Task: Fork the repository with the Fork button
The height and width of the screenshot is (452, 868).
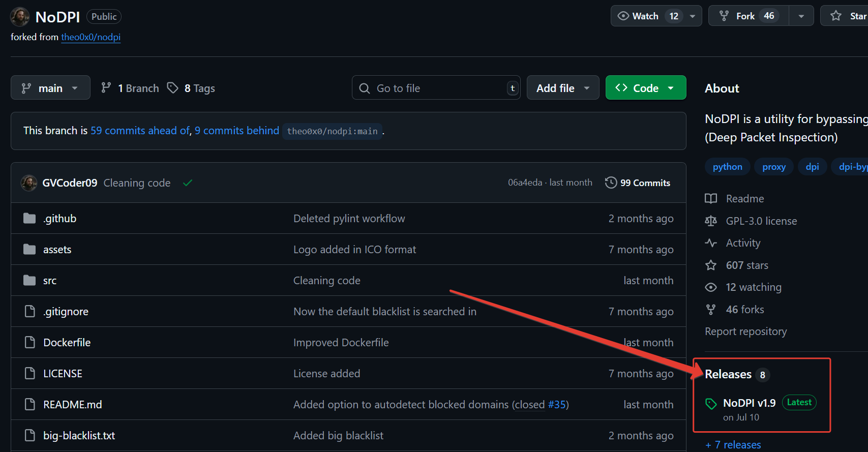Action: 749,16
